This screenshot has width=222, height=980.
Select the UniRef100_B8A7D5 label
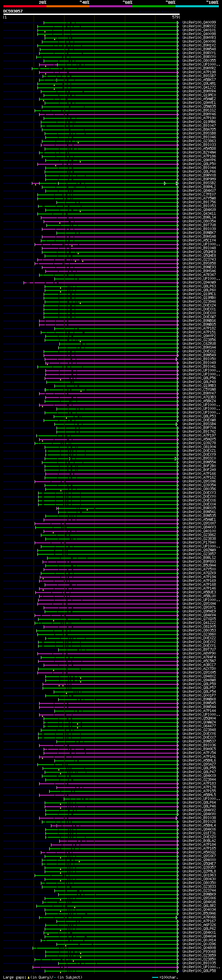(199, 129)
